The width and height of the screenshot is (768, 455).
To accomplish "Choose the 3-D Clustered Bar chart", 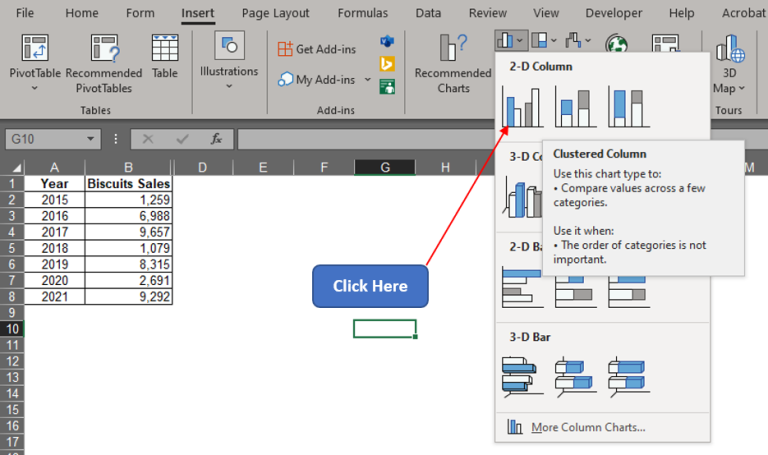I will tap(523, 376).
